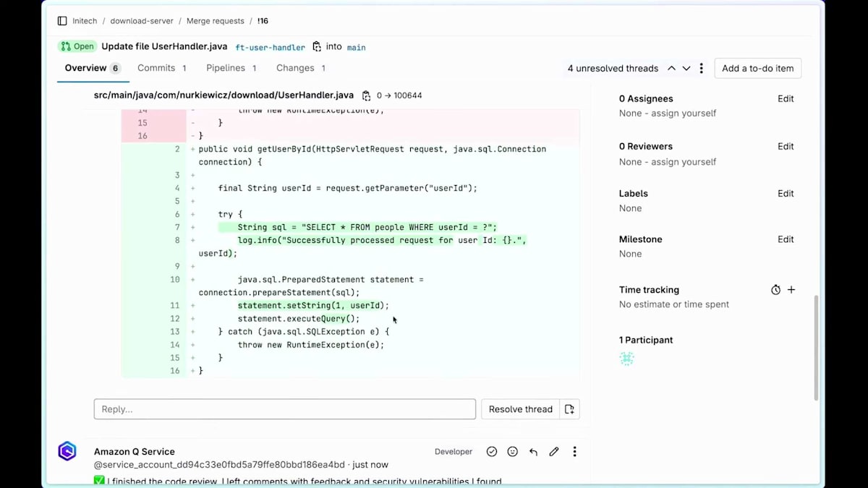
Task: Click the Add a to-do item button
Action: click(757, 68)
